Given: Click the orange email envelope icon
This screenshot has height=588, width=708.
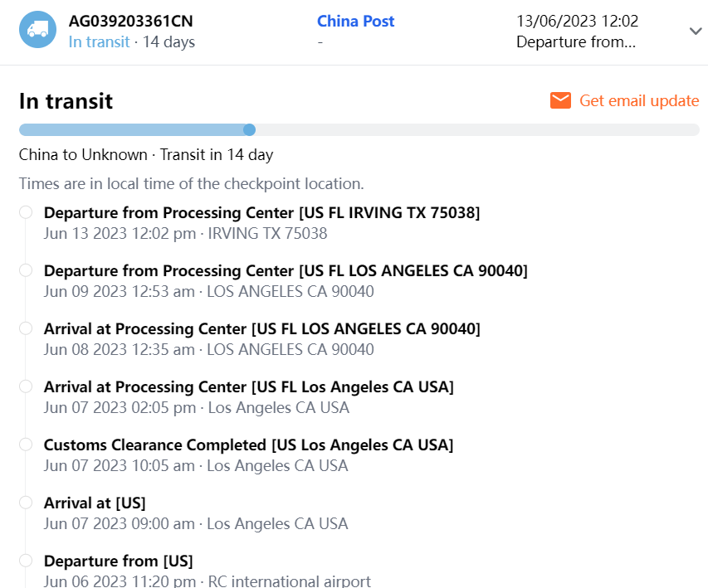Looking at the screenshot, I should click(x=561, y=100).
